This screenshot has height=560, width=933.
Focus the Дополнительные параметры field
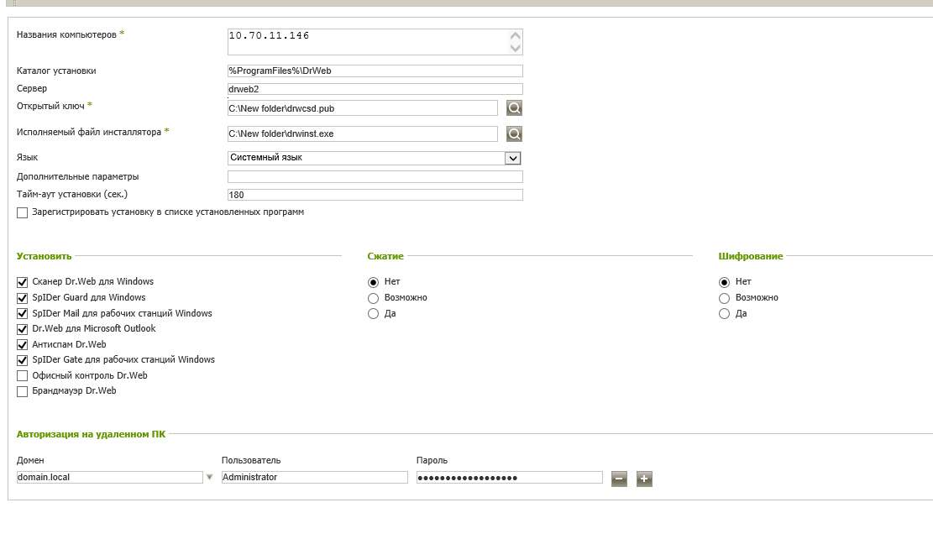point(375,177)
